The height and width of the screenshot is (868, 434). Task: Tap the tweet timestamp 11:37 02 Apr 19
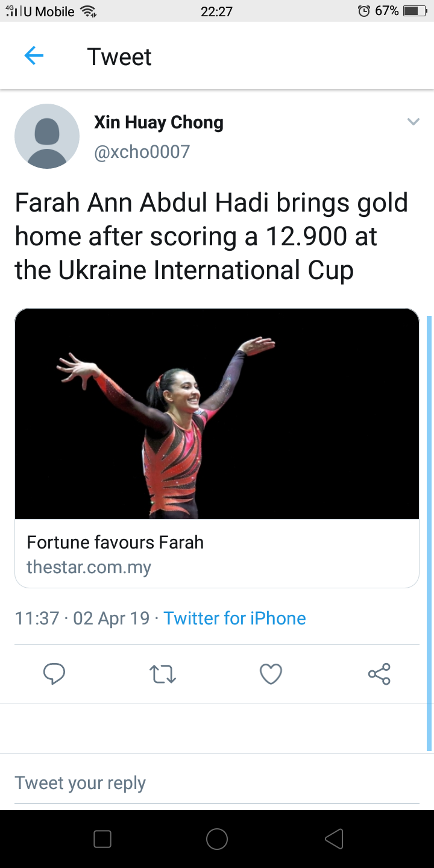82,618
